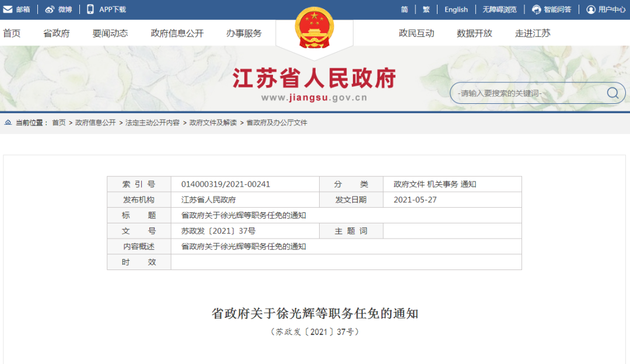630x364 pixels.
Task: Switch to traditional Chinese 繁
Action: (426, 9)
